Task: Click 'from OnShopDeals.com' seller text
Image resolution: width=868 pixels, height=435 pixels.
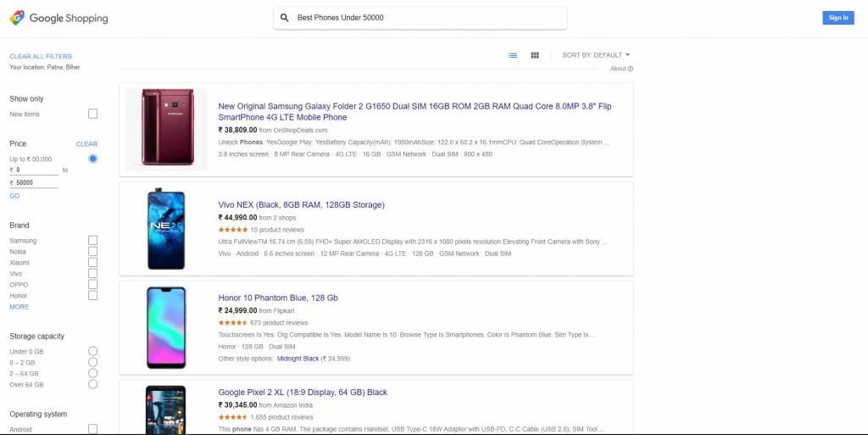Action: [x=293, y=131]
